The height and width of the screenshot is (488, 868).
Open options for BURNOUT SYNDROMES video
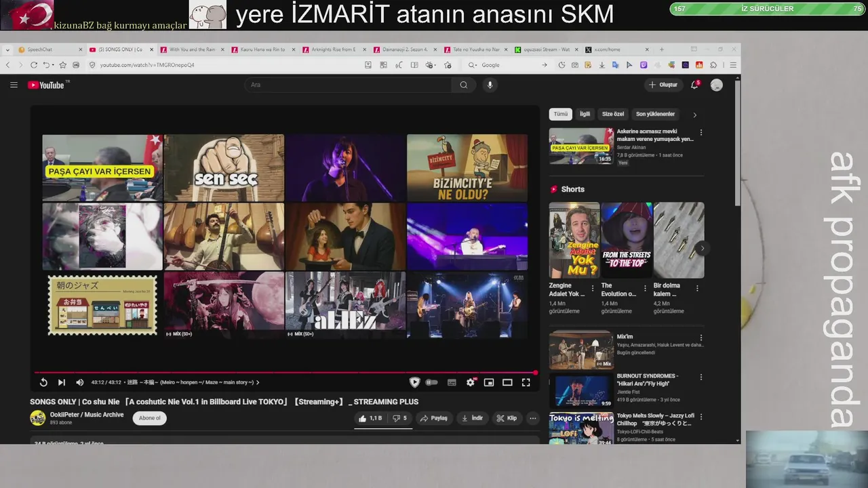pyautogui.click(x=701, y=377)
